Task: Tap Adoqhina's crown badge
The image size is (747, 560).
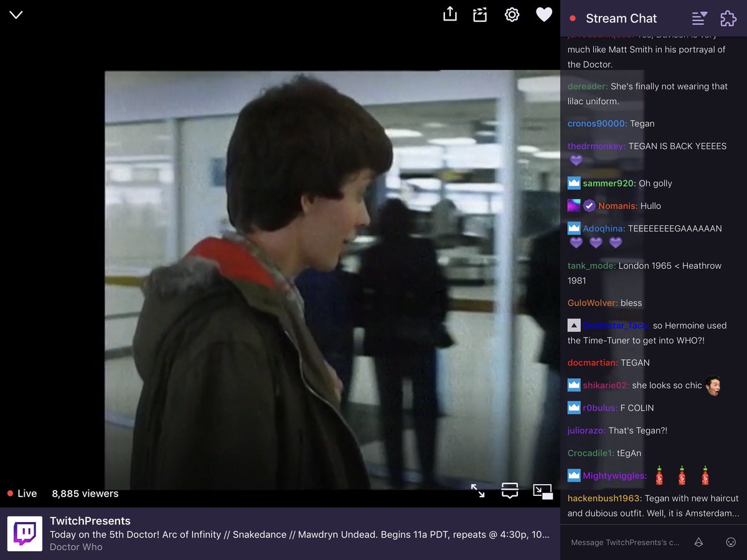Action: tap(574, 228)
